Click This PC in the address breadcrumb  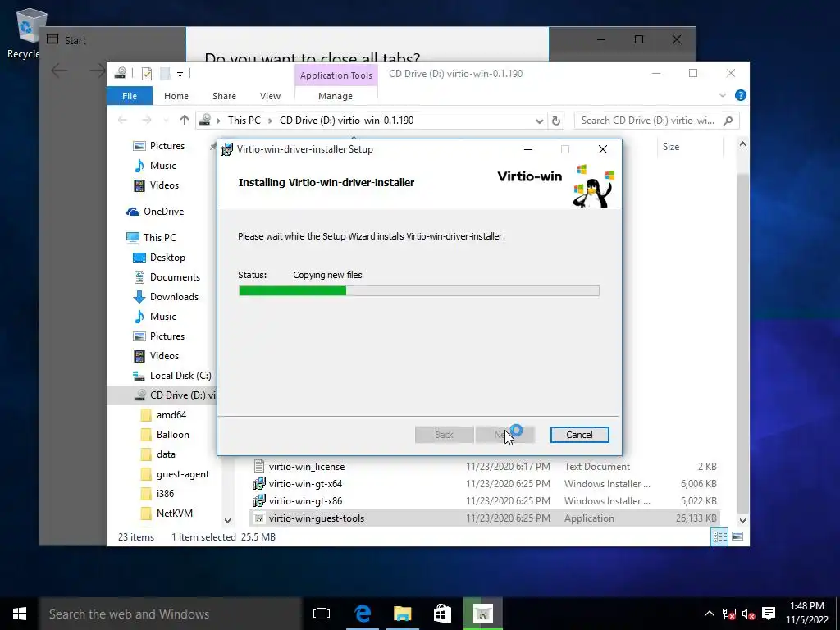[244, 120]
